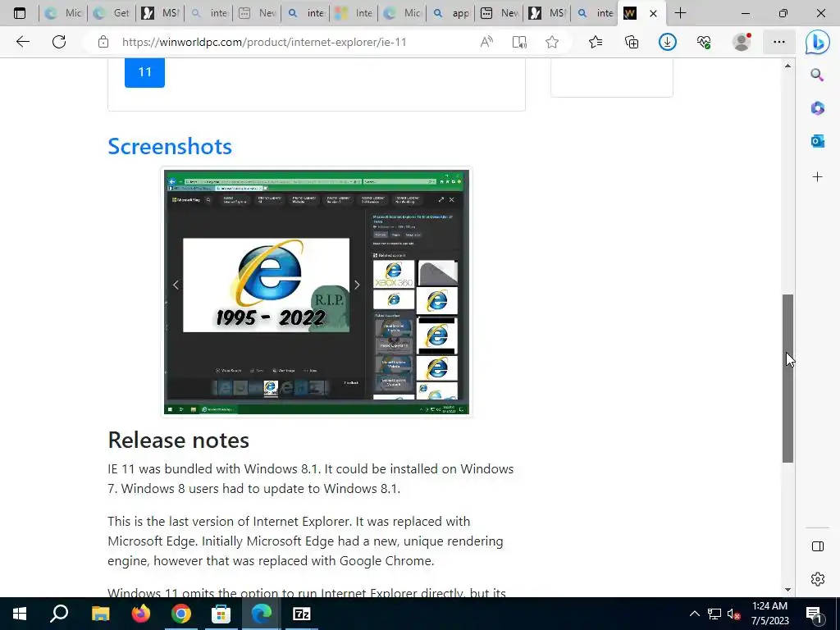Screen dimensions: 840x630
Task: Click the Edge icon in the taskbar
Action: click(262, 614)
